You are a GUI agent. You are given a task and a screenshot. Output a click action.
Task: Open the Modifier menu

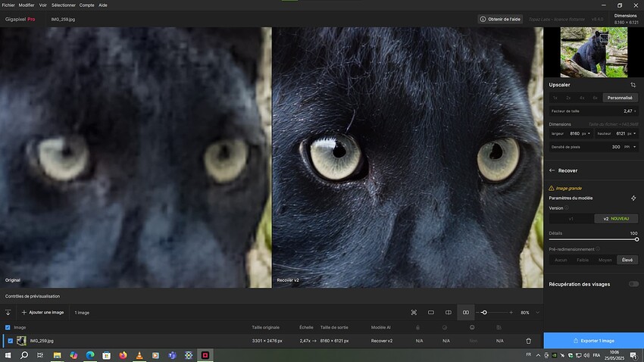pos(27,5)
